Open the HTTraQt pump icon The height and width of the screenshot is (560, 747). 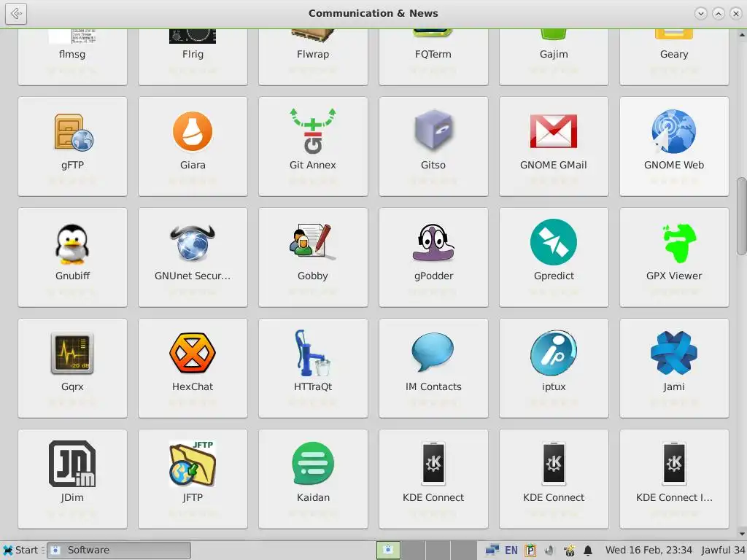[x=312, y=353]
